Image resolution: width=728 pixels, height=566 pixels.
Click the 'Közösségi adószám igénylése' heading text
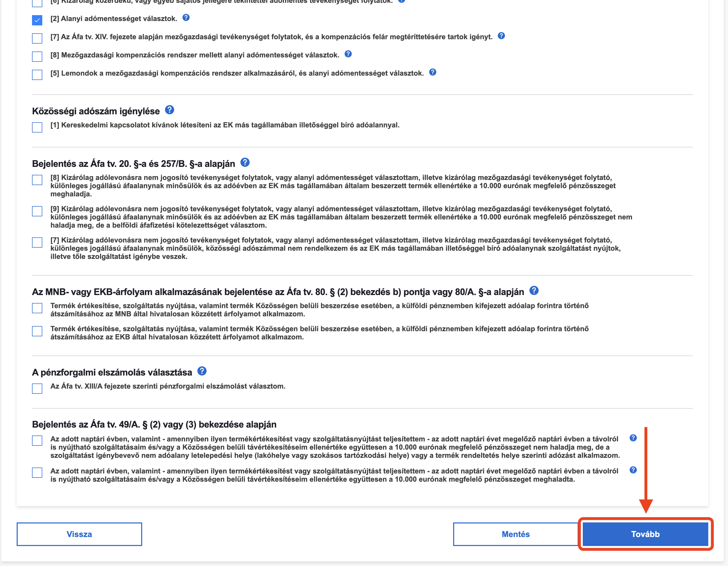[96, 111]
